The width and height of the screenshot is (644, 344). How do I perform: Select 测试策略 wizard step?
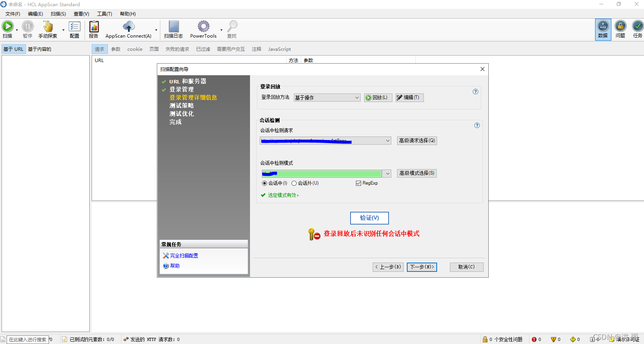click(x=181, y=106)
